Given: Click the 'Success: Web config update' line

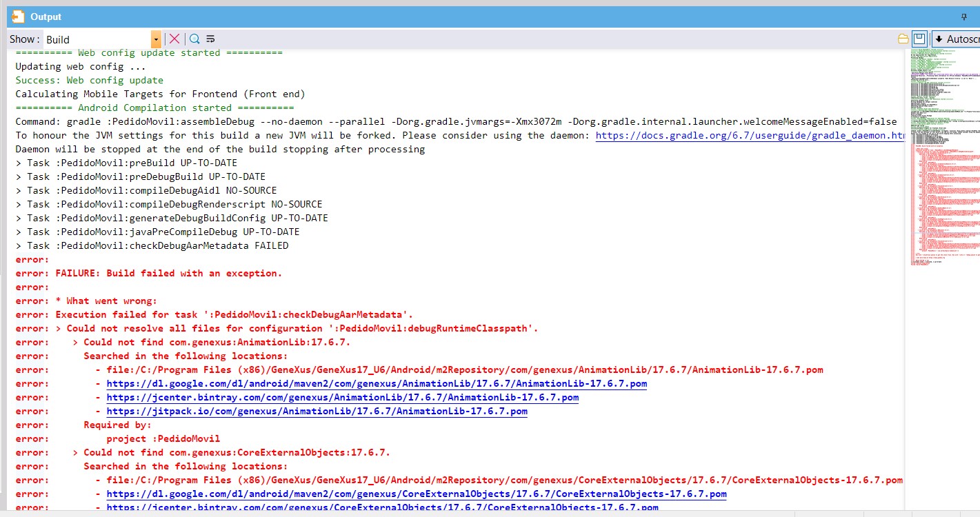Looking at the screenshot, I should click(x=90, y=80).
